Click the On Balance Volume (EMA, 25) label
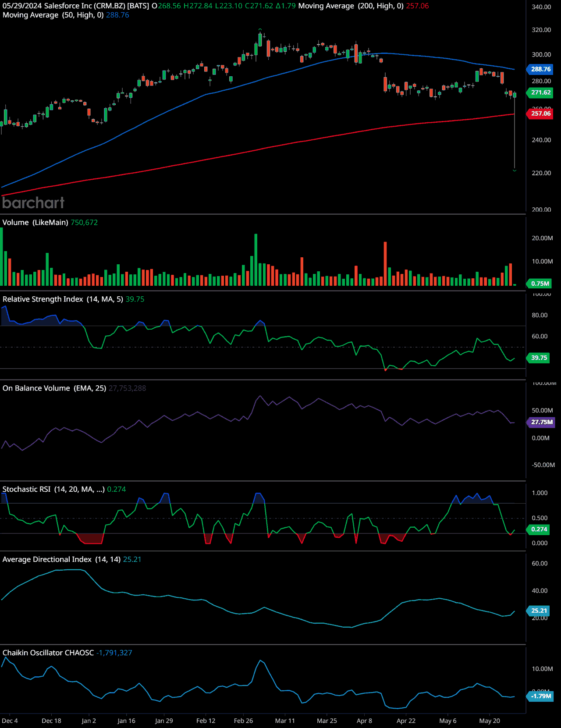The image size is (561, 728). pos(54,388)
